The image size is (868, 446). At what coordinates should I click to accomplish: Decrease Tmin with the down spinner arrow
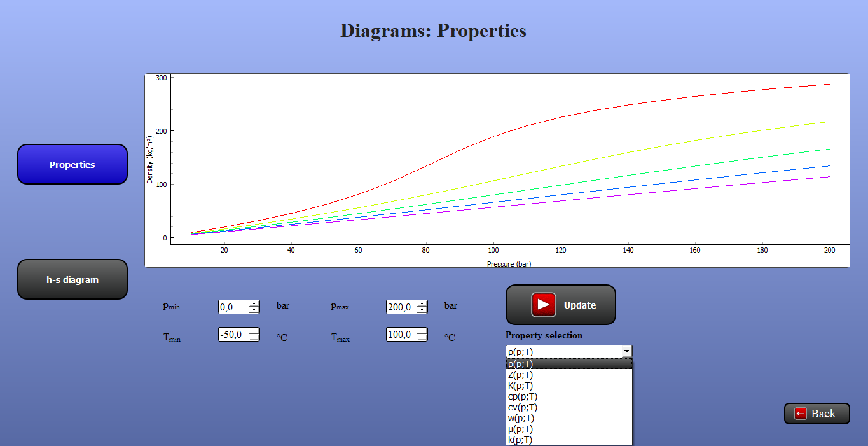click(254, 337)
